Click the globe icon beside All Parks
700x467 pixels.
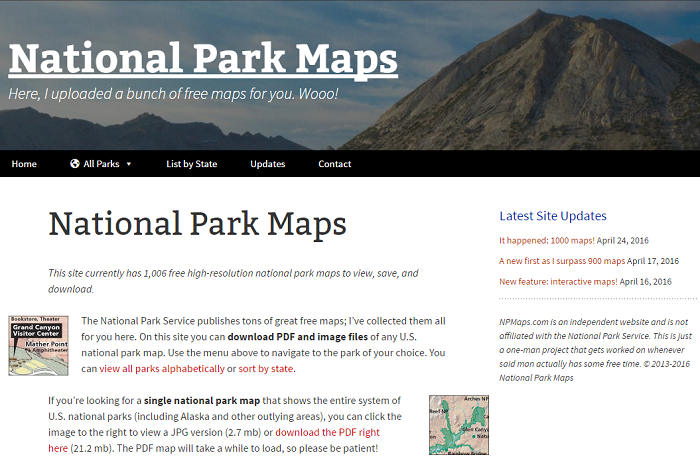pyautogui.click(x=75, y=164)
